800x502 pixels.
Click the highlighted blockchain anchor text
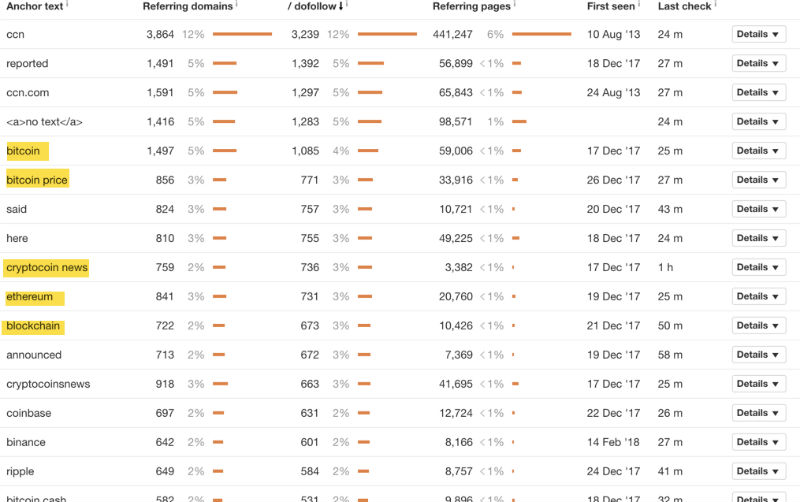(x=35, y=326)
